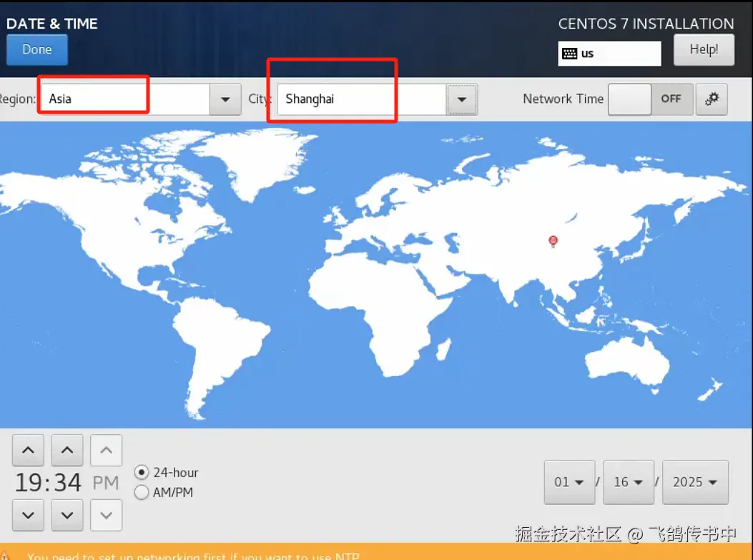Increase minutes with up arrow

click(67, 450)
